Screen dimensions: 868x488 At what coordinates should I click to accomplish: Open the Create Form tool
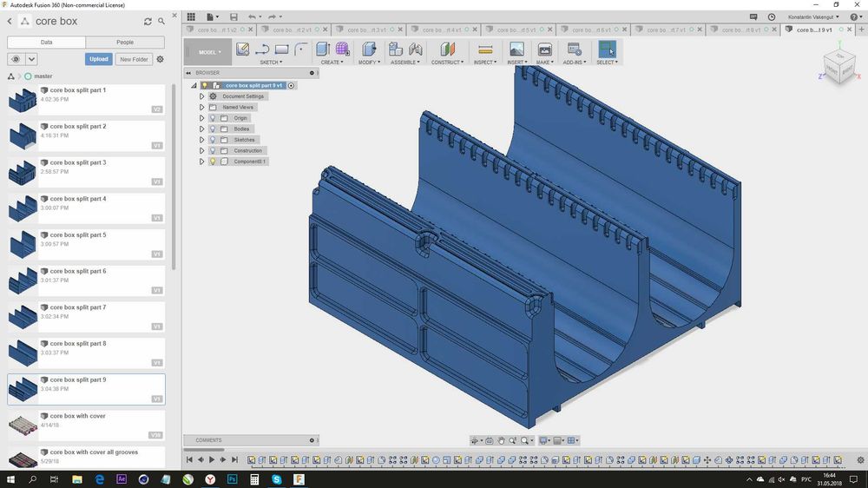pos(343,49)
